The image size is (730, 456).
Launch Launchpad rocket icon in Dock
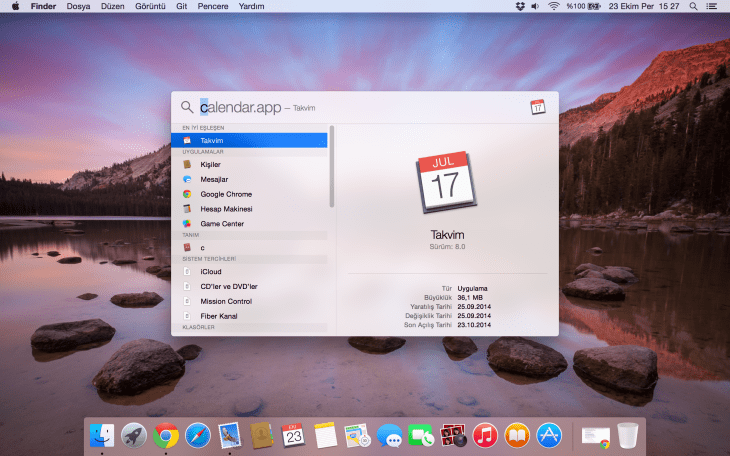point(134,436)
